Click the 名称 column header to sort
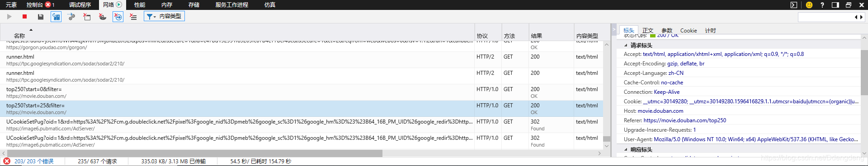 click(x=19, y=36)
